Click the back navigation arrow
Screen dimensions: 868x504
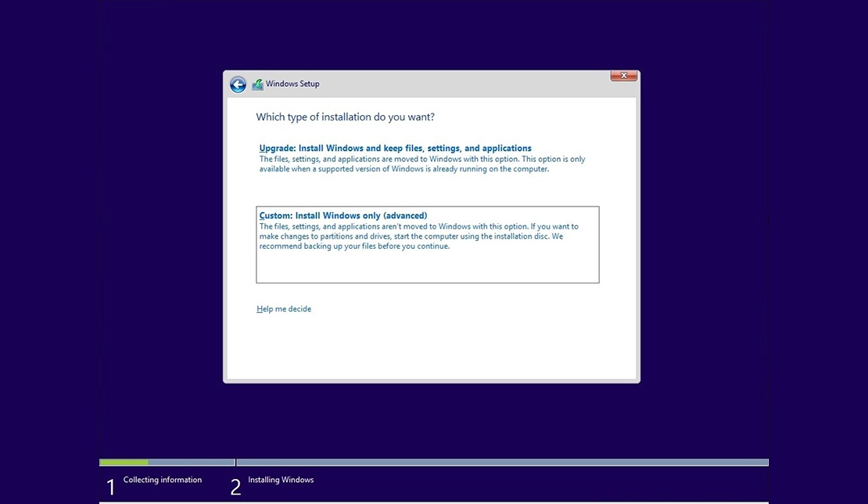coord(238,84)
